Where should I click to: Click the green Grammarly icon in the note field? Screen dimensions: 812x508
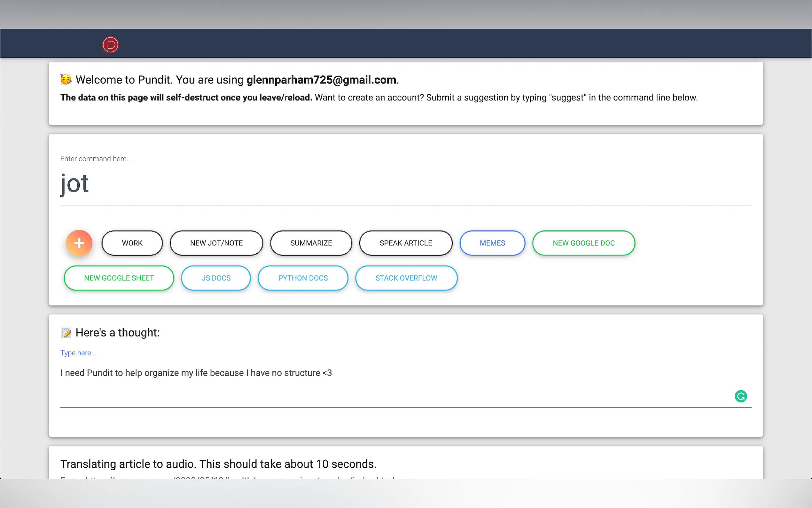(740, 396)
